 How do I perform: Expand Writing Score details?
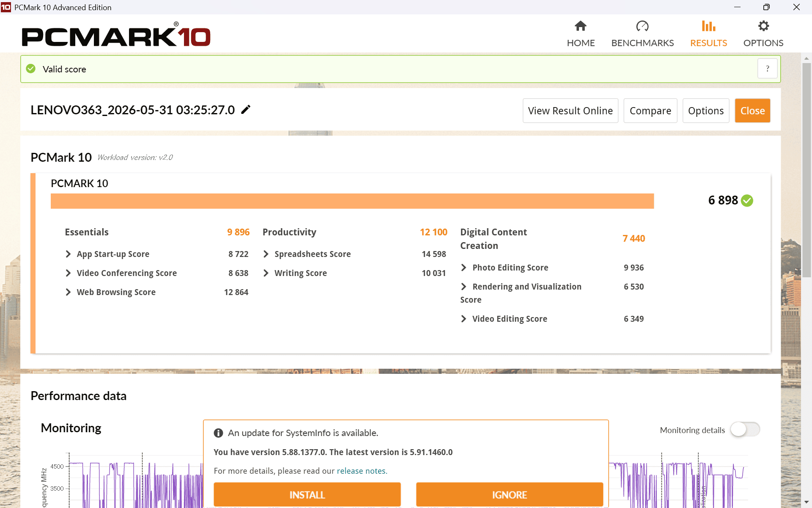point(266,273)
